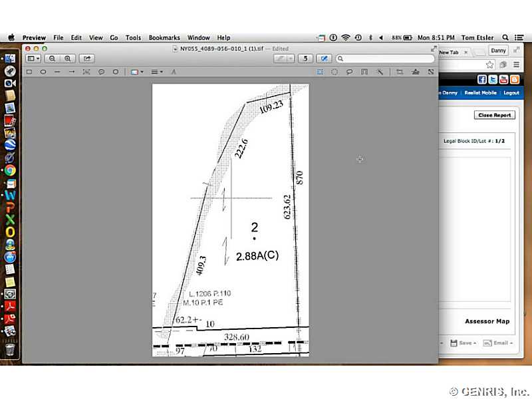Open the sidebar view dropdown

[x=33, y=59]
